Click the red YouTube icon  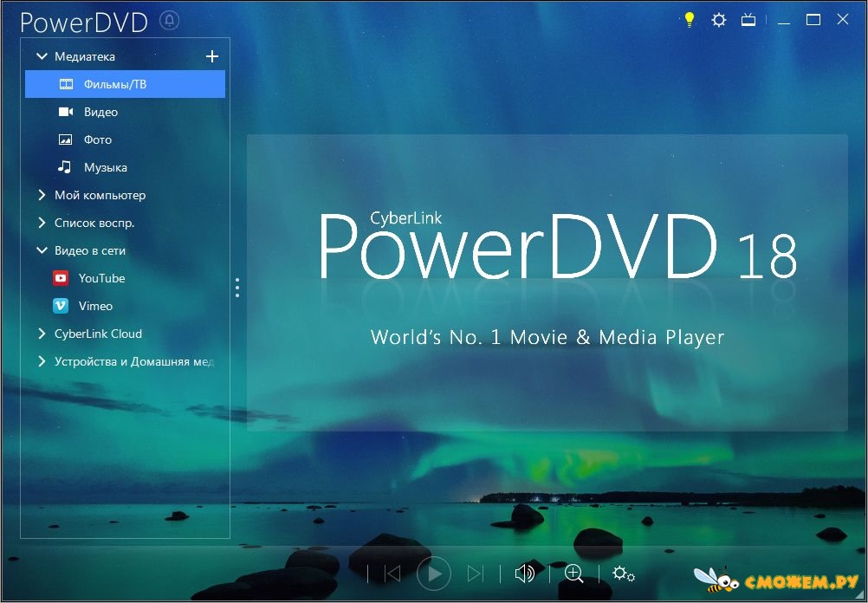point(61,278)
